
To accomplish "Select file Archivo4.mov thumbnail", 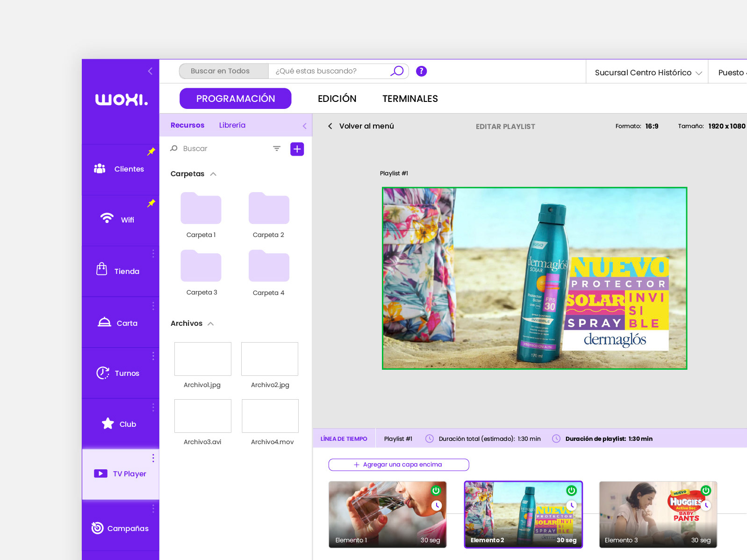I will tap(270, 416).
